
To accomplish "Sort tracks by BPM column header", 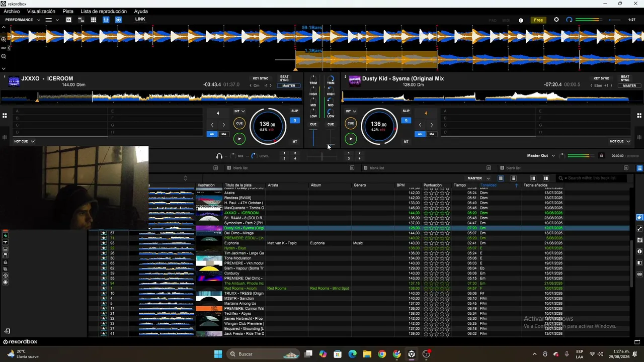I will (x=400, y=185).
